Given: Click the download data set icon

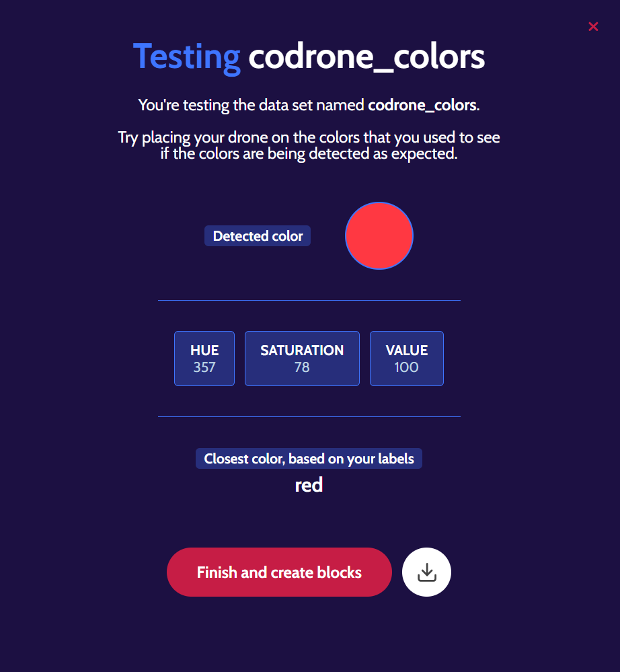Looking at the screenshot, I should point(426,572).
